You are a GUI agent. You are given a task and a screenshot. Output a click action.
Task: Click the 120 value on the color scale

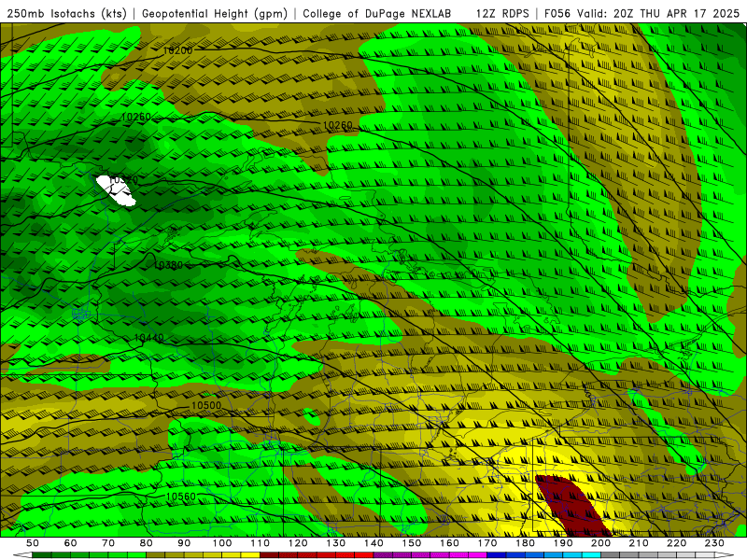click(298, 543)
